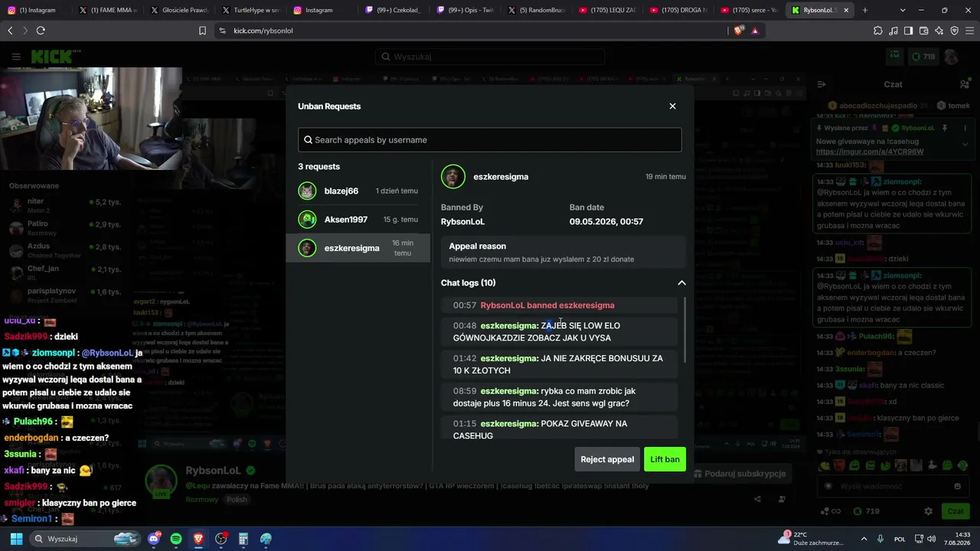Switch to the first Instagram tab
This screenshot has height=551, width=980.
pos(35,10)
